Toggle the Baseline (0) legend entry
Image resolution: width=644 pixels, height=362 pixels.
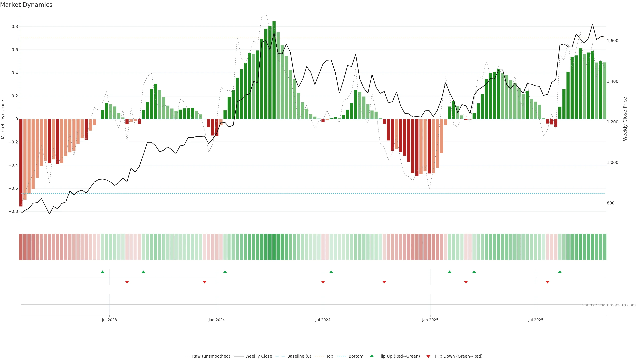[x=299, y=356]
